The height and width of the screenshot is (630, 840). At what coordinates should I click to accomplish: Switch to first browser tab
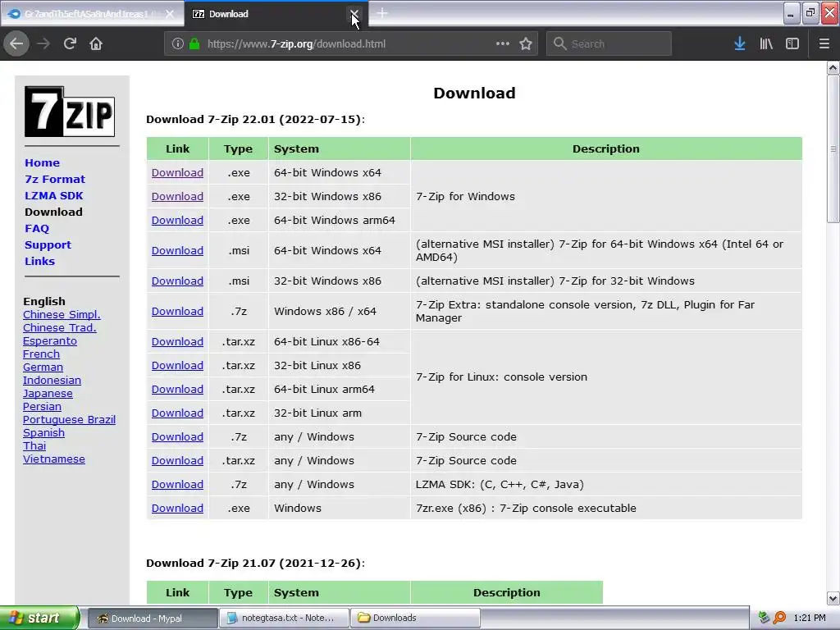click(92, 14)
